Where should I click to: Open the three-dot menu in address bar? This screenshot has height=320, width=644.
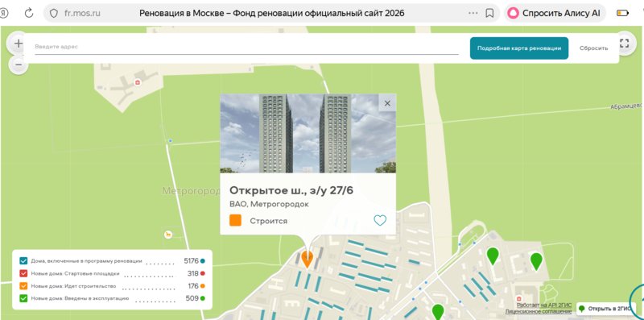(x=473, y=13)
